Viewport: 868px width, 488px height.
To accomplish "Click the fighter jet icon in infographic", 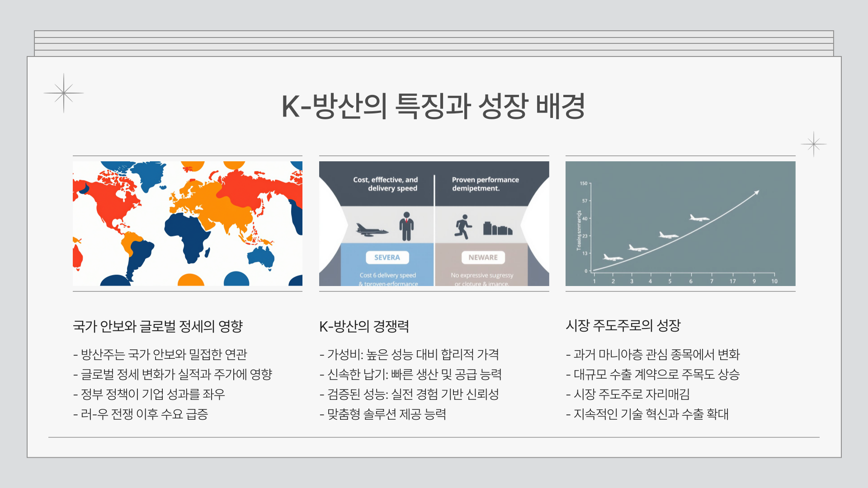I will (x=372, y=230).
